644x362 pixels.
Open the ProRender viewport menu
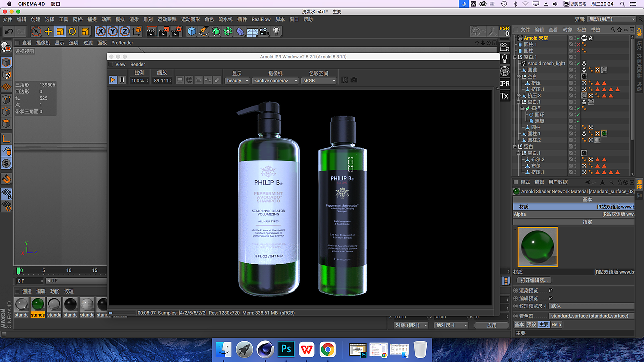pos(122,43)
